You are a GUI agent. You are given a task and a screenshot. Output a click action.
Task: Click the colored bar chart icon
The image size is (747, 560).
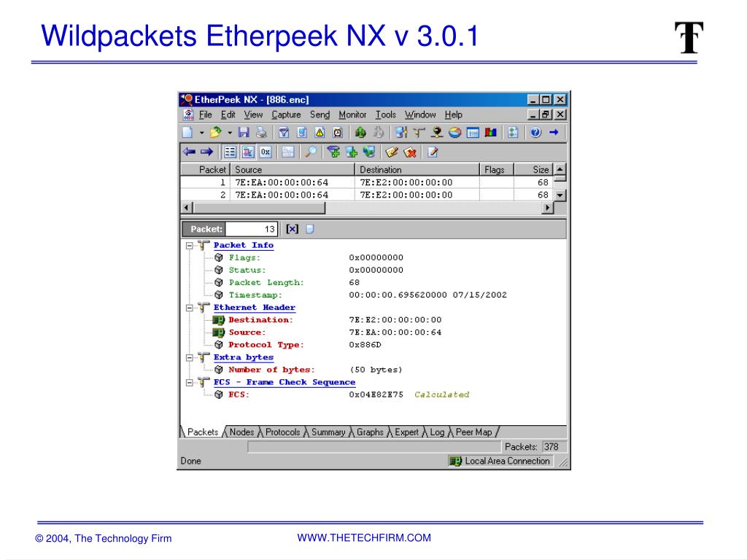pyautogui.click(x=490, y=133)
